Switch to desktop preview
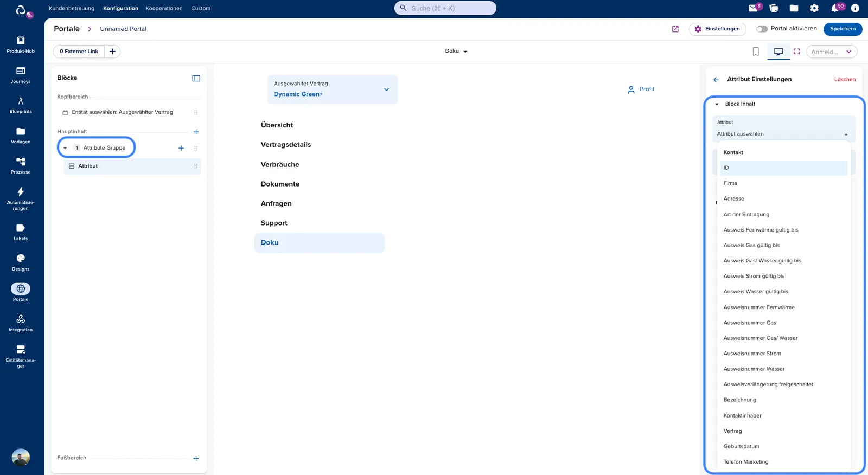Screen dimensions: 868x475 pos(778,52)
